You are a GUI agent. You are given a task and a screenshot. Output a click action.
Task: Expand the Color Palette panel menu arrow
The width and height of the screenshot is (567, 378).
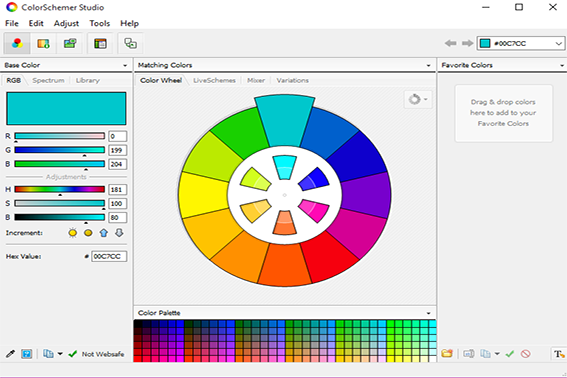[429, 313]
